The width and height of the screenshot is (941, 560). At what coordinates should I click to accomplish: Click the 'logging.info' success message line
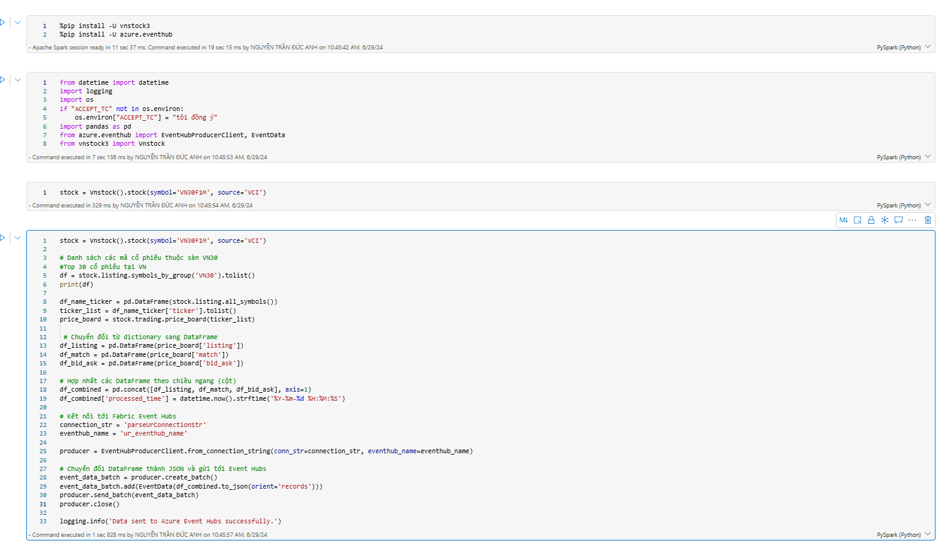(170, 522)
